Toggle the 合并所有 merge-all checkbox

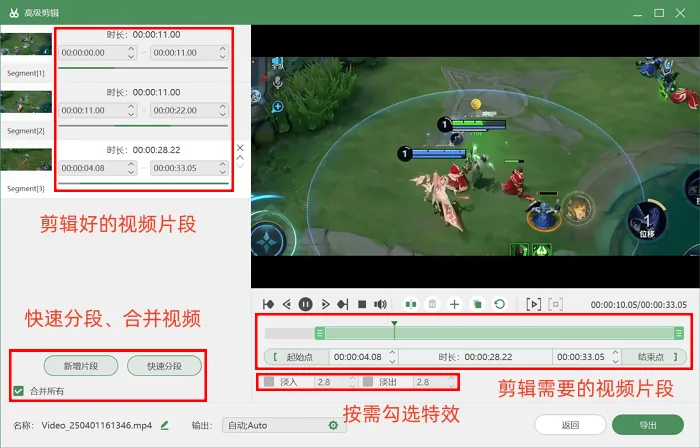tap(18, 391)
